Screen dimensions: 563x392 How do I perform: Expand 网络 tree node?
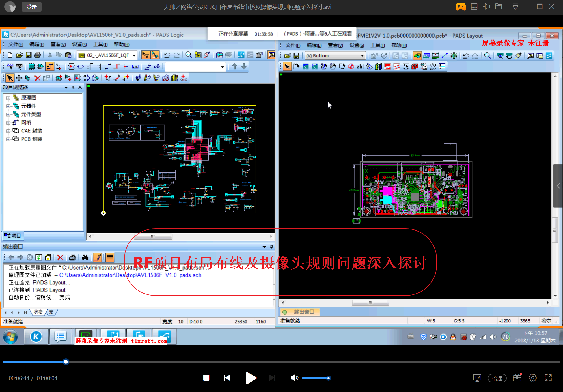pos(8,123)
